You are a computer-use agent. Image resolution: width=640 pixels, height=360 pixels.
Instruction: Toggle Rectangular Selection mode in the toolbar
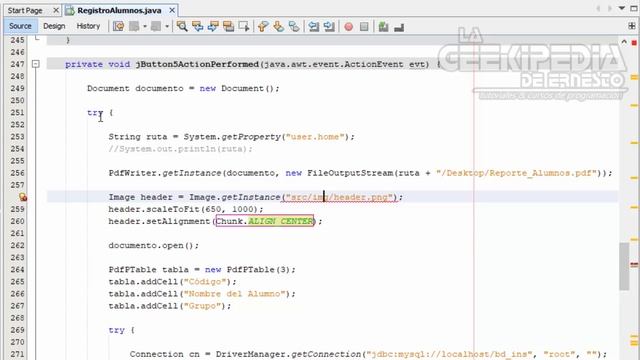(x=244, y=27)
